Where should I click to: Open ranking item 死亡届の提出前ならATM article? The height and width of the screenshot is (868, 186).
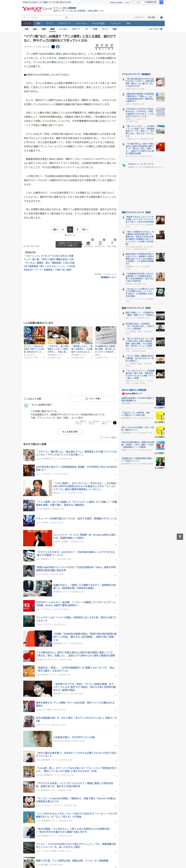(140, 83)
